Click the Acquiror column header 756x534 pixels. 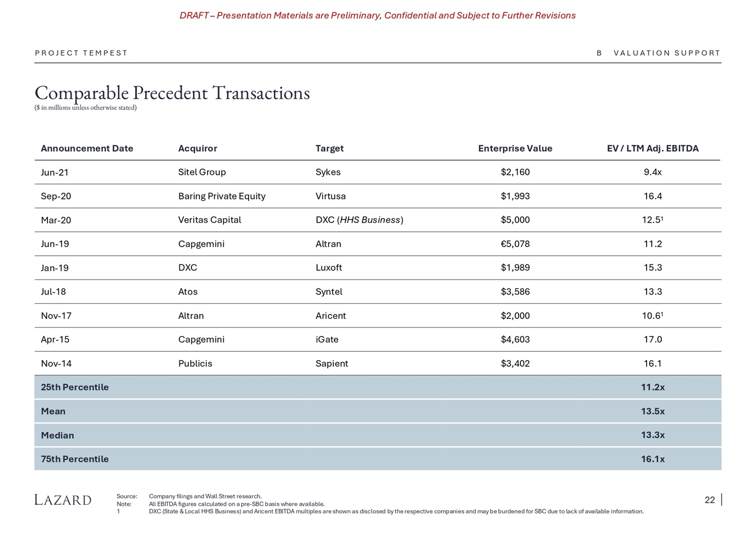point(198,149)
